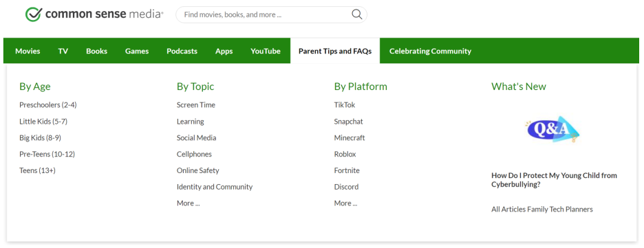Open the YouTube menu
This screenshot has height=248, width=644.
click(266, 52)
